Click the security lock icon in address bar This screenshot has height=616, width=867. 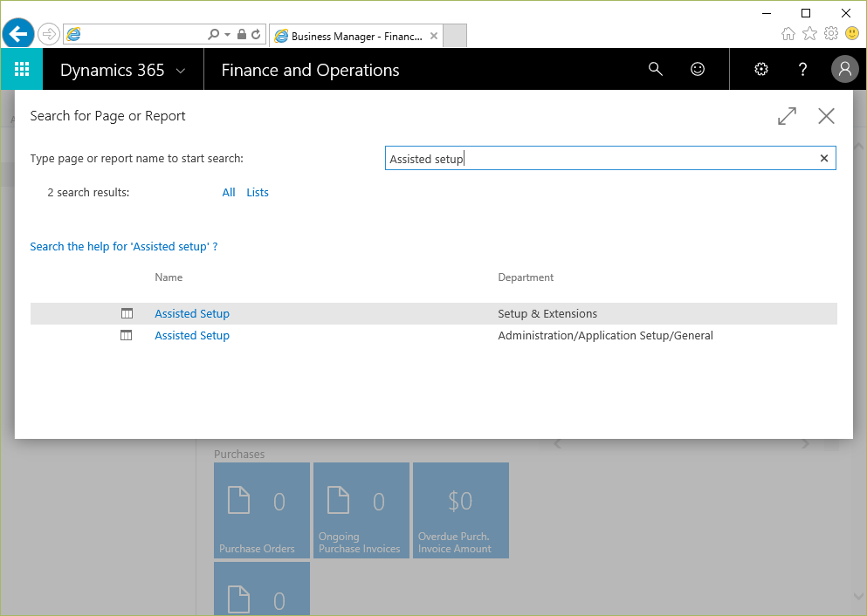point(242,34)
